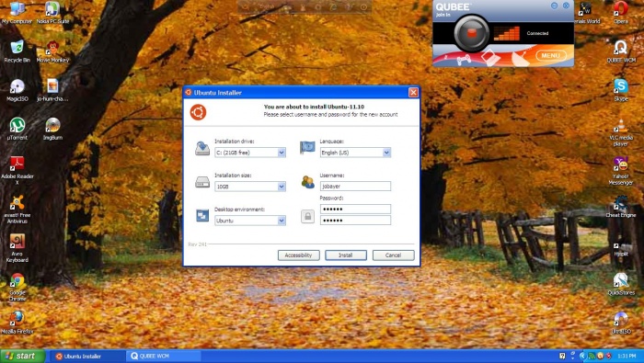
Task: Open the jo-hum-cha file icon
Action: (x=52, y=90)
